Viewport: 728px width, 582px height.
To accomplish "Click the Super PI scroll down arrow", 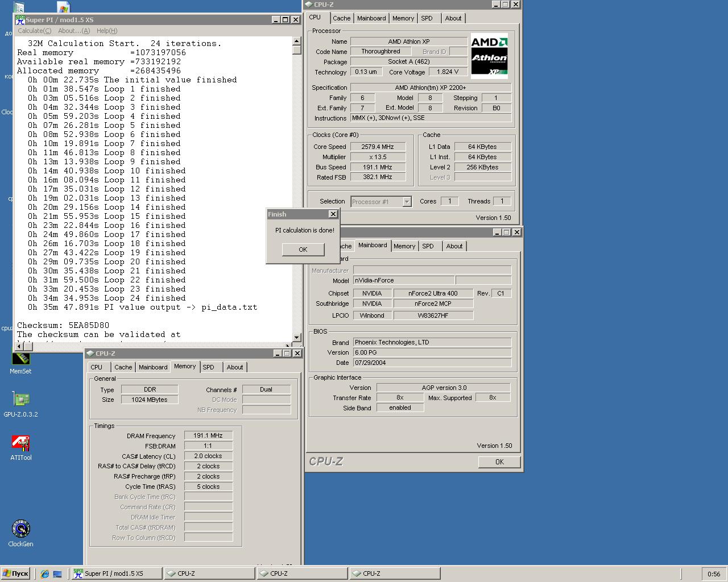I will coord(296,337).
